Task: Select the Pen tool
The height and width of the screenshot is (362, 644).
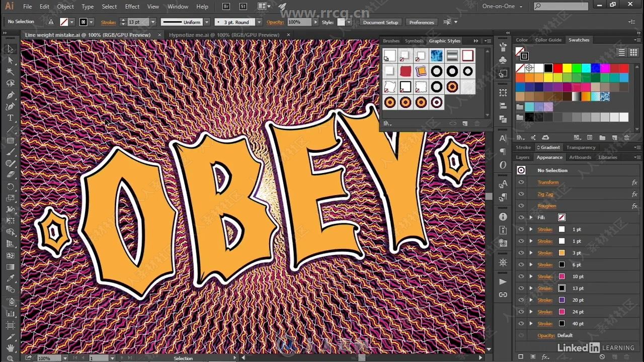Action: (10, 95)
